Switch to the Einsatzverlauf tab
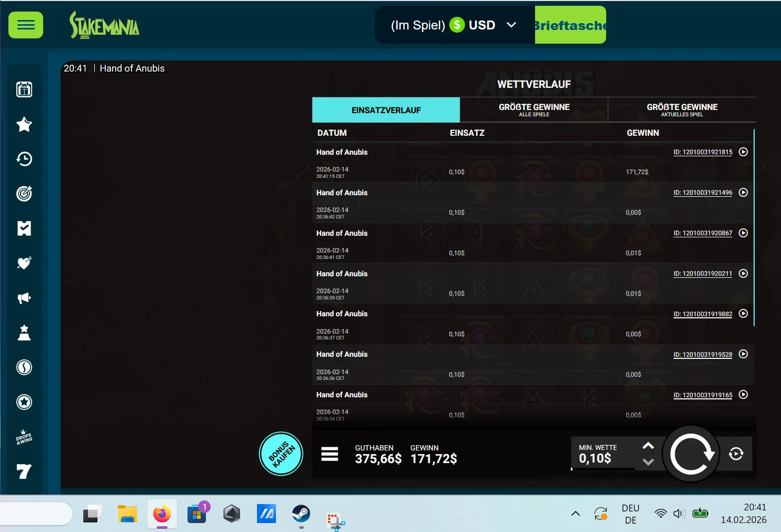 click(x=386, y=110)
